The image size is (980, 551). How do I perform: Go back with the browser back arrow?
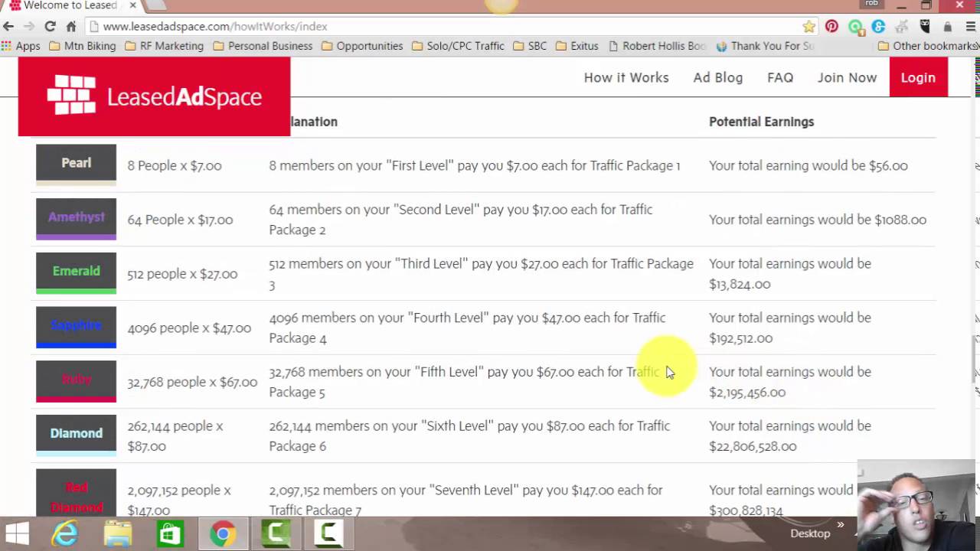(x=8, y=26)
